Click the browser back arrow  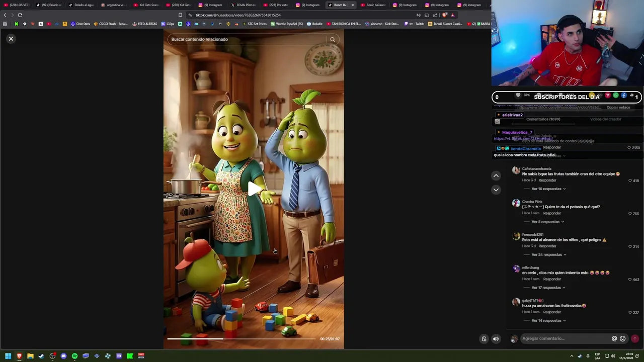[5, 15]
